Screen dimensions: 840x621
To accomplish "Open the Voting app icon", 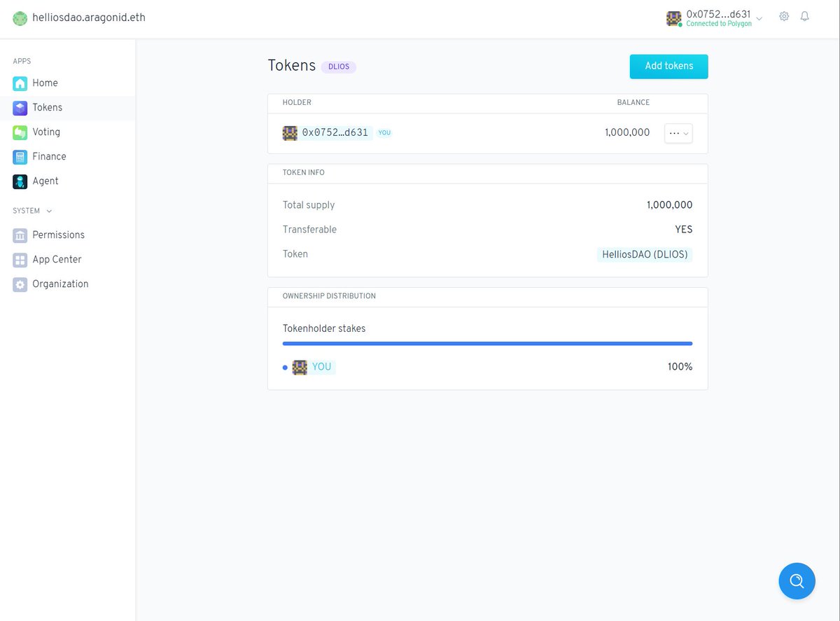I will (x=20, y=132).
